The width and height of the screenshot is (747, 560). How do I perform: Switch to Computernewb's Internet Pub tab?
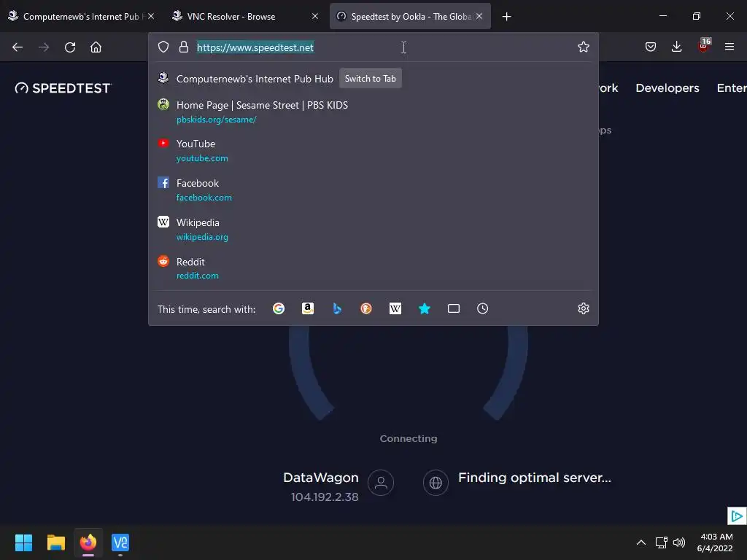click(81, 16)
